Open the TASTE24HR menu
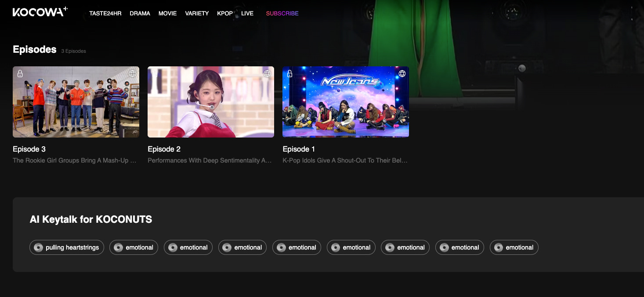 click(x=105, y=14)
